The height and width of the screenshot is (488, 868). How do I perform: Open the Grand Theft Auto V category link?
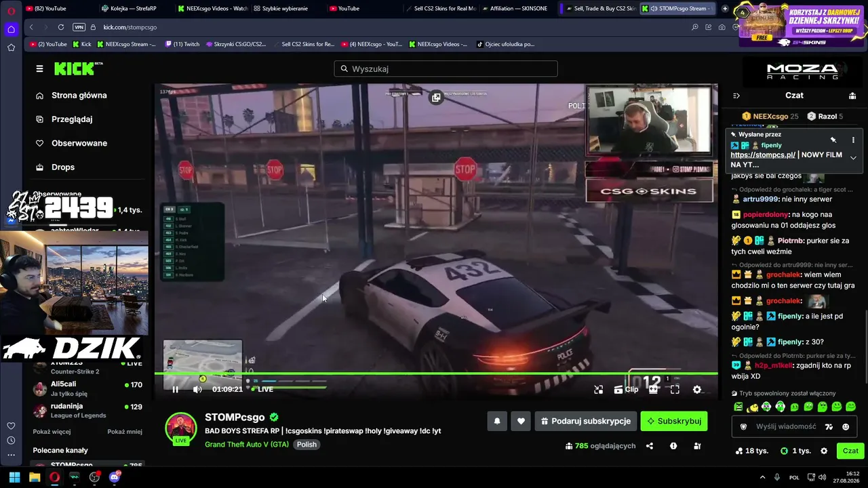point(247,445)
